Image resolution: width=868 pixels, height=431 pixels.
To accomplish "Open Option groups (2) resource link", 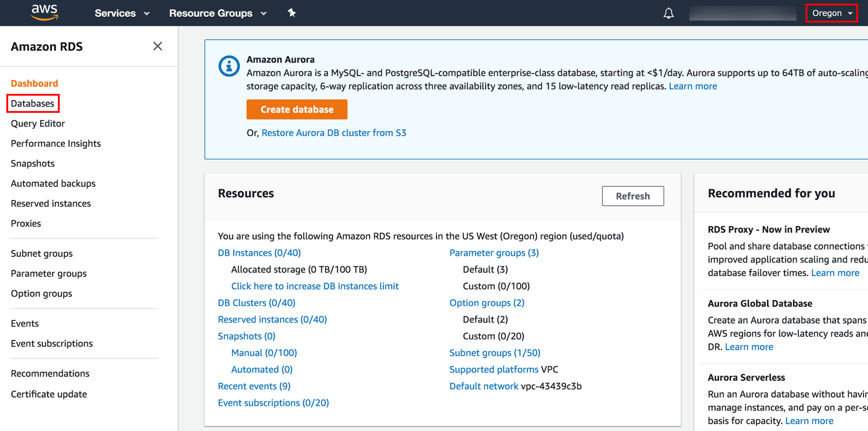I will [487, 303].
